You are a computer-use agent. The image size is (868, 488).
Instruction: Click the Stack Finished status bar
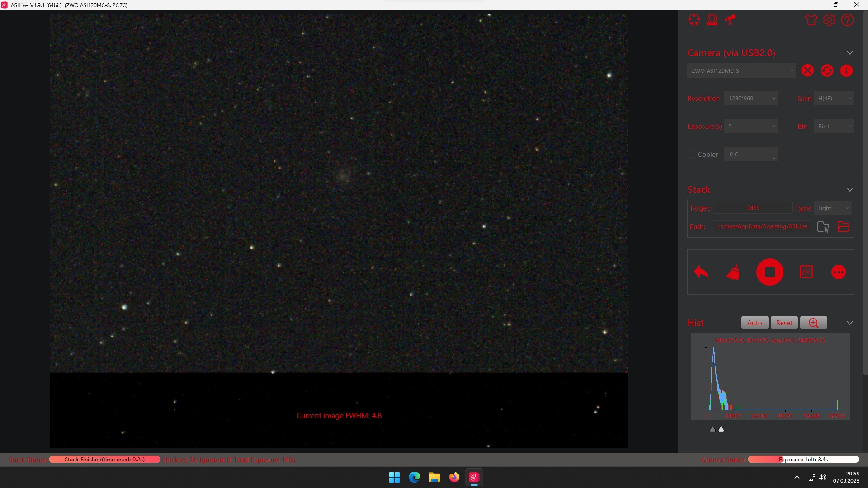tap(104, 460)
